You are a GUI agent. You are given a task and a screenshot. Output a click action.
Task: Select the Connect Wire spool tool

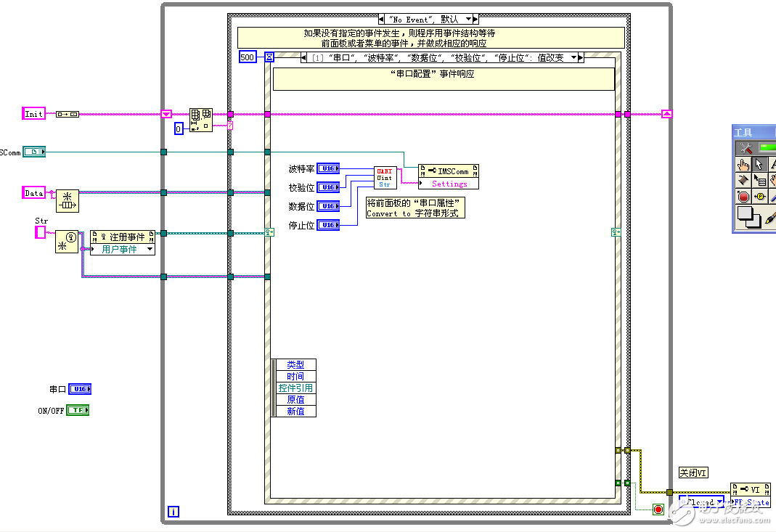[743, 180]
